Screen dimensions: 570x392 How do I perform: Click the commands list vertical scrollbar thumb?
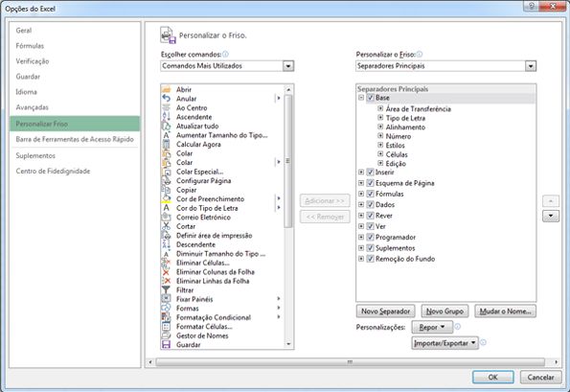[x=288, y=161]
